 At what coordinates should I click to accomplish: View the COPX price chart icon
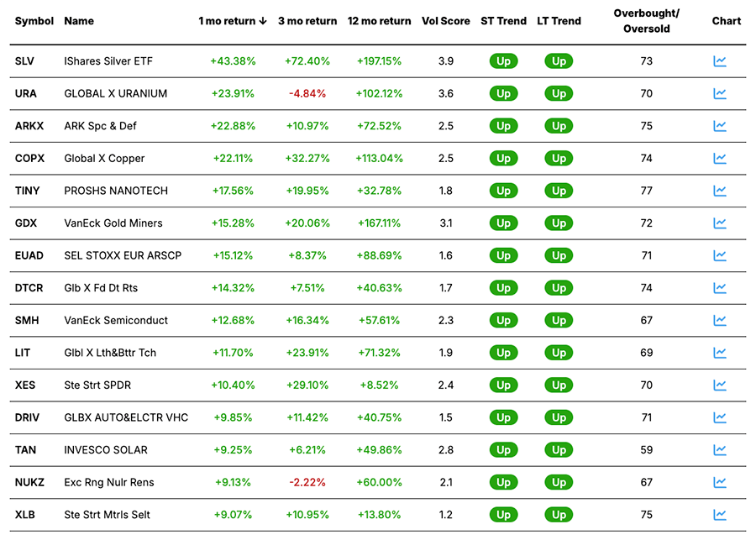(x=720, y=158)
